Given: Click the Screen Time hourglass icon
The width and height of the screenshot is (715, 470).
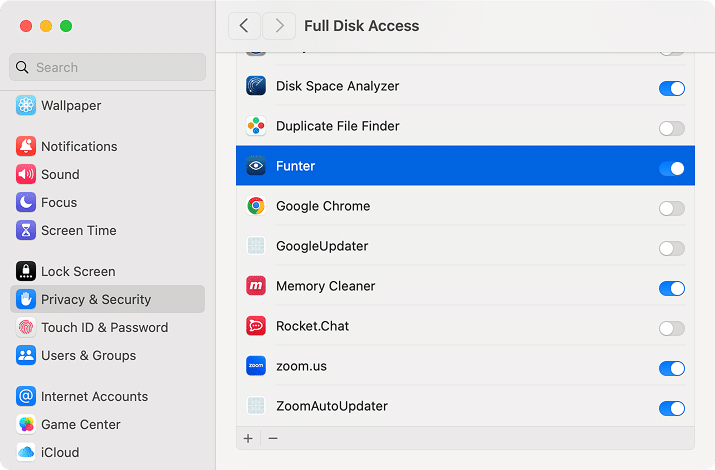Looking at the screenshot, I should [x=26, y=230].
